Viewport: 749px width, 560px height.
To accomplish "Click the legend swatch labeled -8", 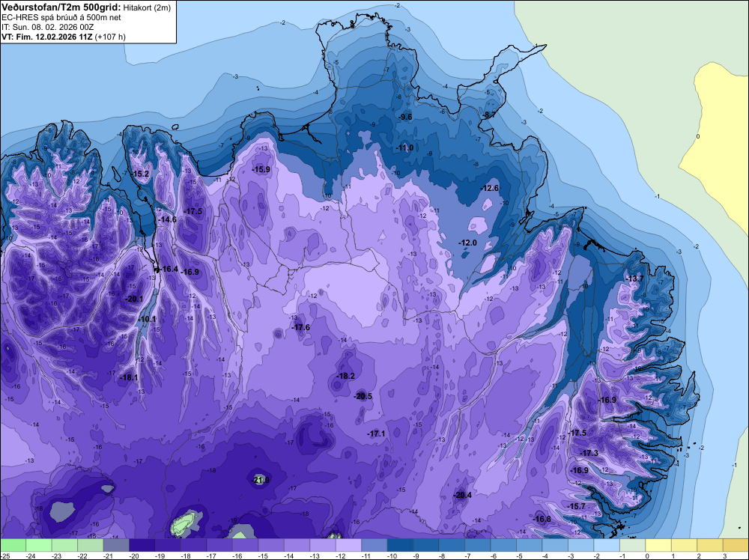I will coord(452,546).
